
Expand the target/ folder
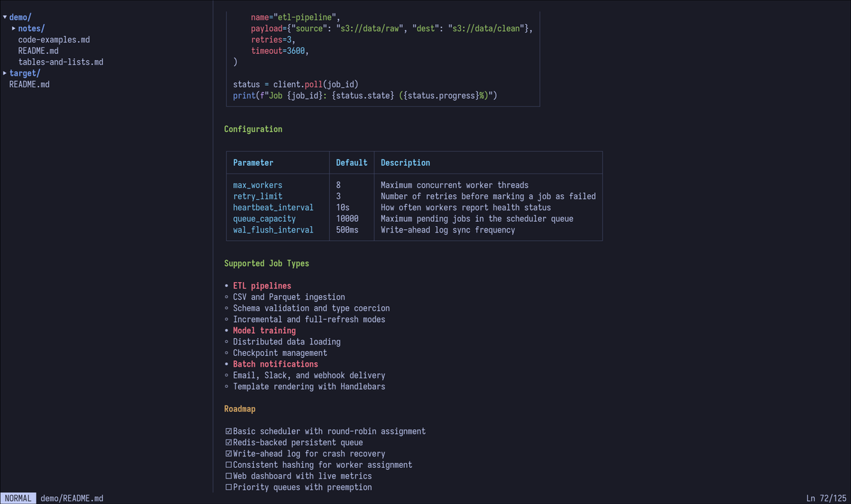(25, 73)
